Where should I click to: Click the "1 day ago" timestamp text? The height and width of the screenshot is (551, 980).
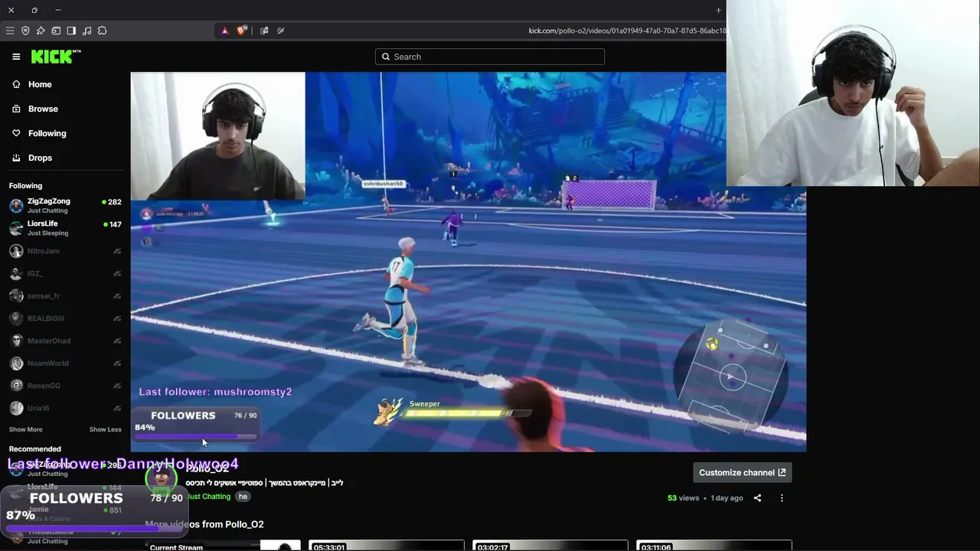coord(727,498)
